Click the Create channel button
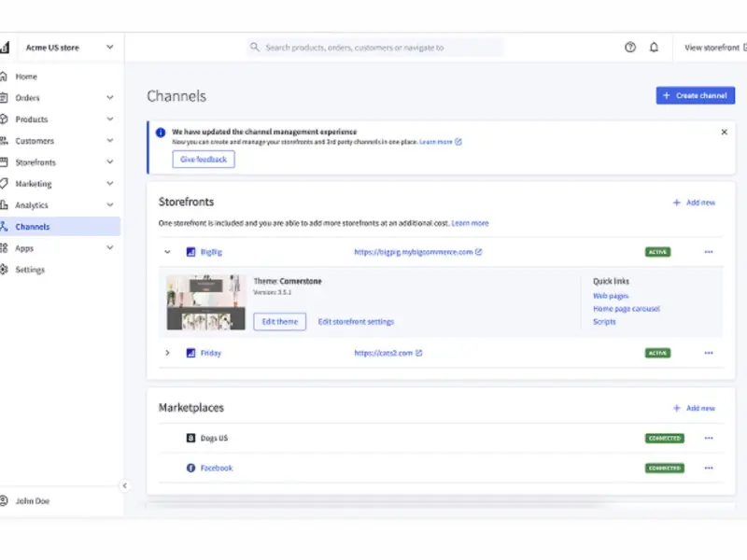This screenshot has height=560, width=747. click(x=695, y=95)
